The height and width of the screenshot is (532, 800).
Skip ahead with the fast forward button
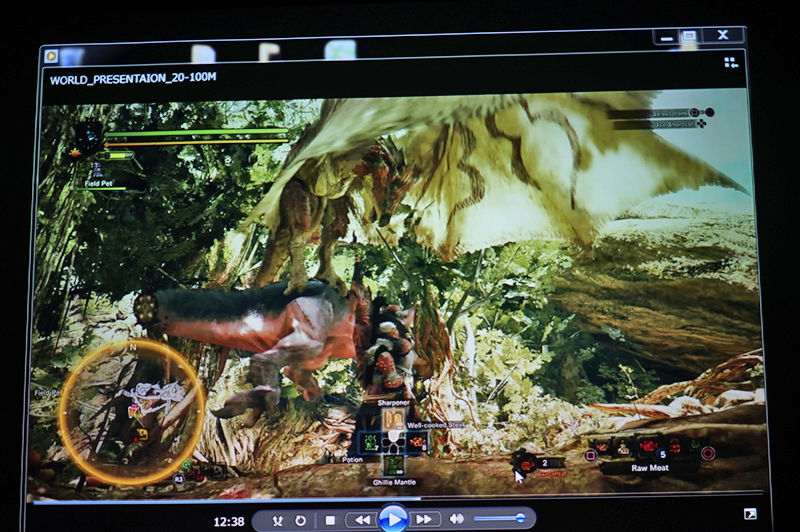pos(425,520)
